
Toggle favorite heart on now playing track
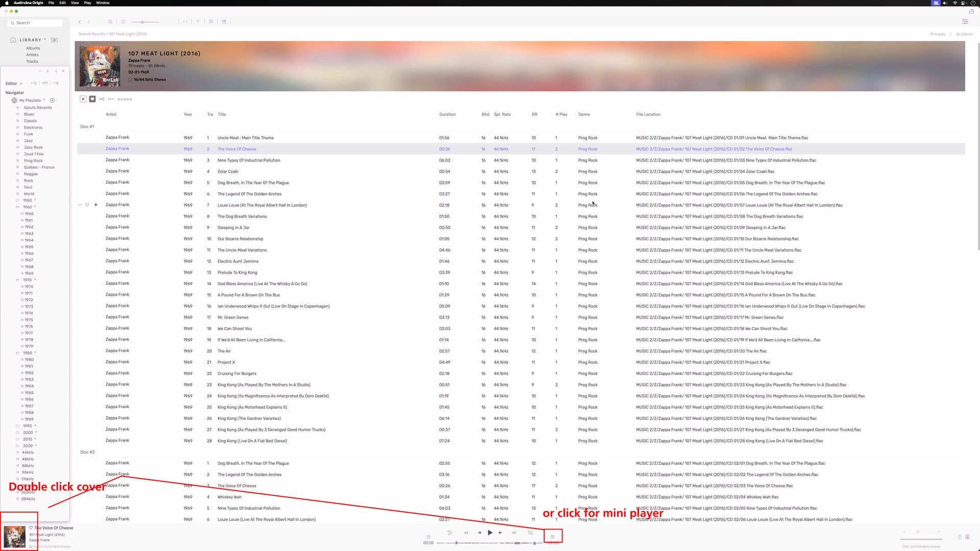[31, 528]
